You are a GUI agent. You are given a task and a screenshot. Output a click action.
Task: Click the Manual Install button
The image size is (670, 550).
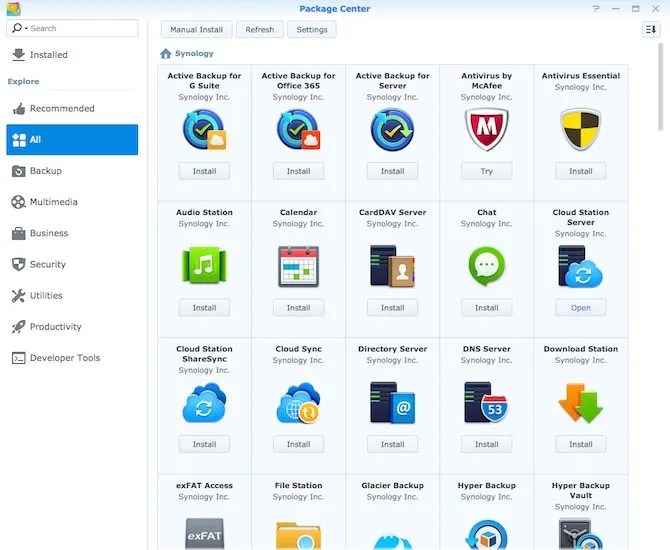[x=197, y=29]
